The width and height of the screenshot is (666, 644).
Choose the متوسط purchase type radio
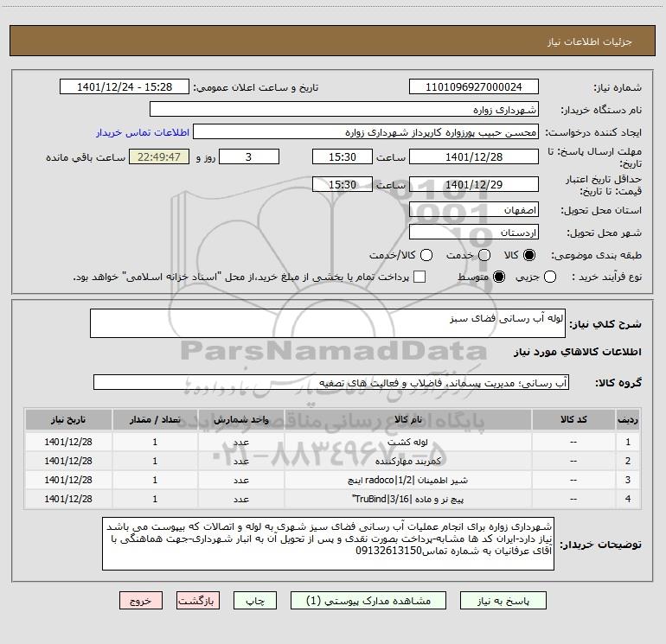[499, 277]
